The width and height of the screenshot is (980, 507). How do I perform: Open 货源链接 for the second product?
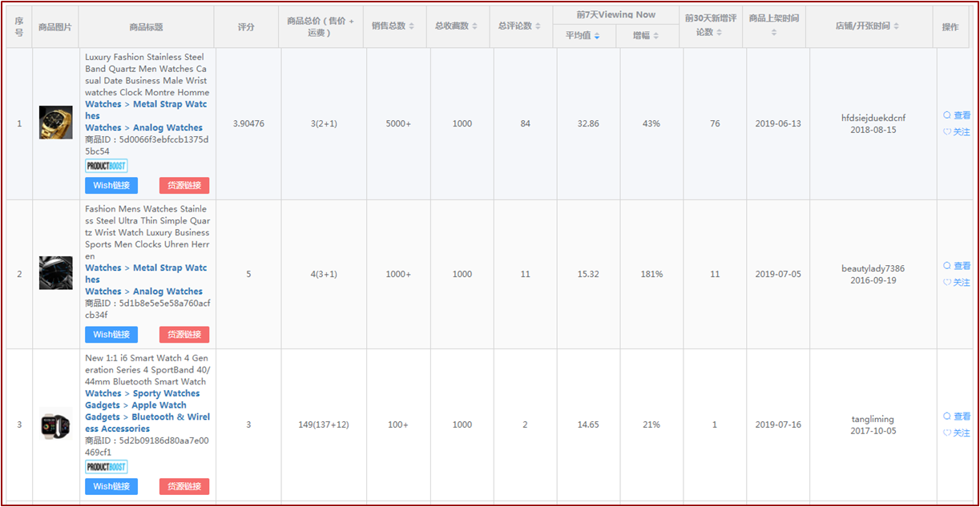coord(184,335)
